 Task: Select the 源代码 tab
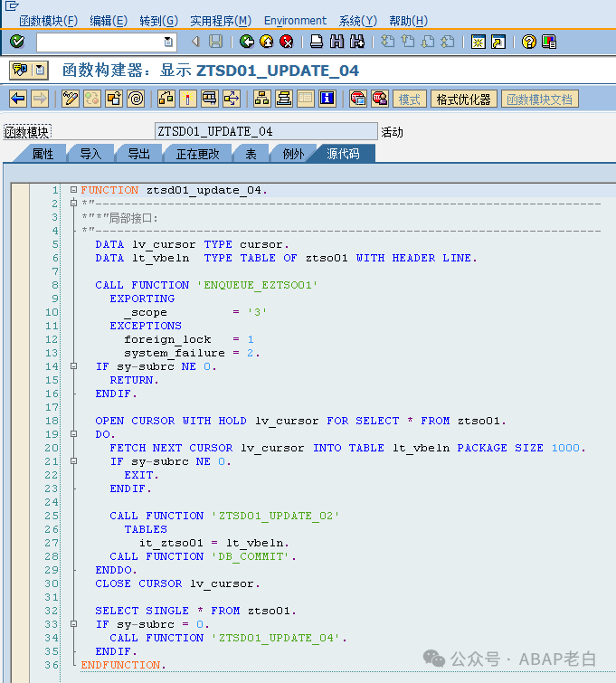pos(343,154)
